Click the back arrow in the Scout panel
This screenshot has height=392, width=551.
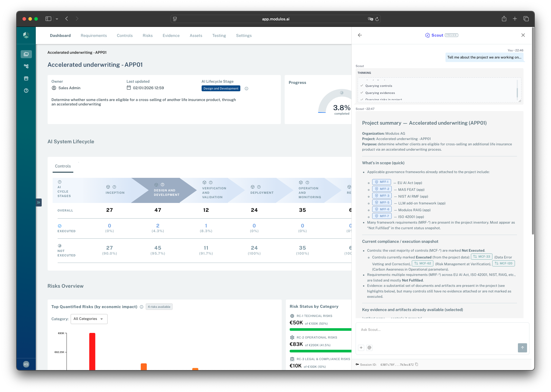360,35
